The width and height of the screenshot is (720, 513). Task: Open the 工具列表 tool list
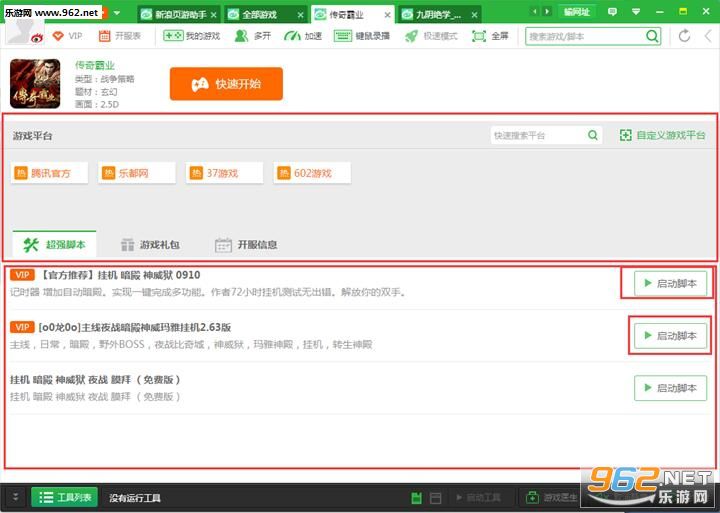(x=65, y=497)
